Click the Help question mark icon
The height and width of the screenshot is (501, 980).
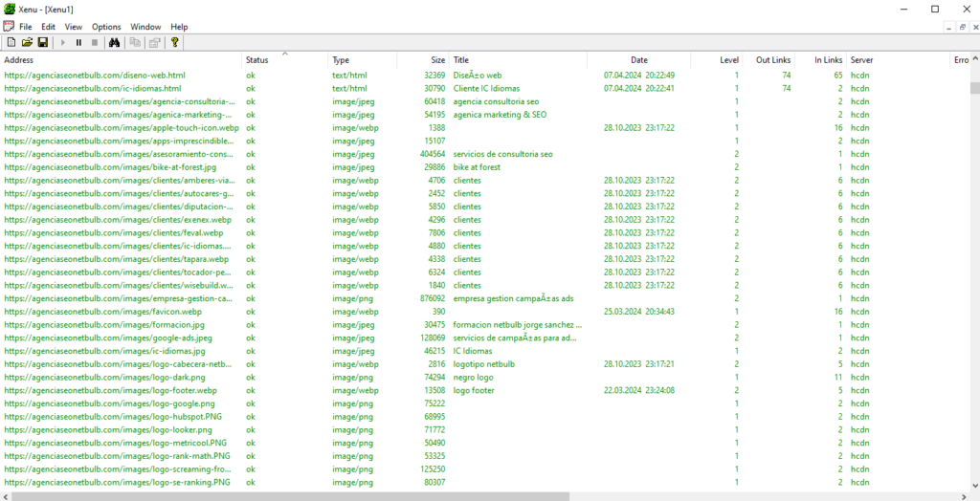tap(174, 43)
